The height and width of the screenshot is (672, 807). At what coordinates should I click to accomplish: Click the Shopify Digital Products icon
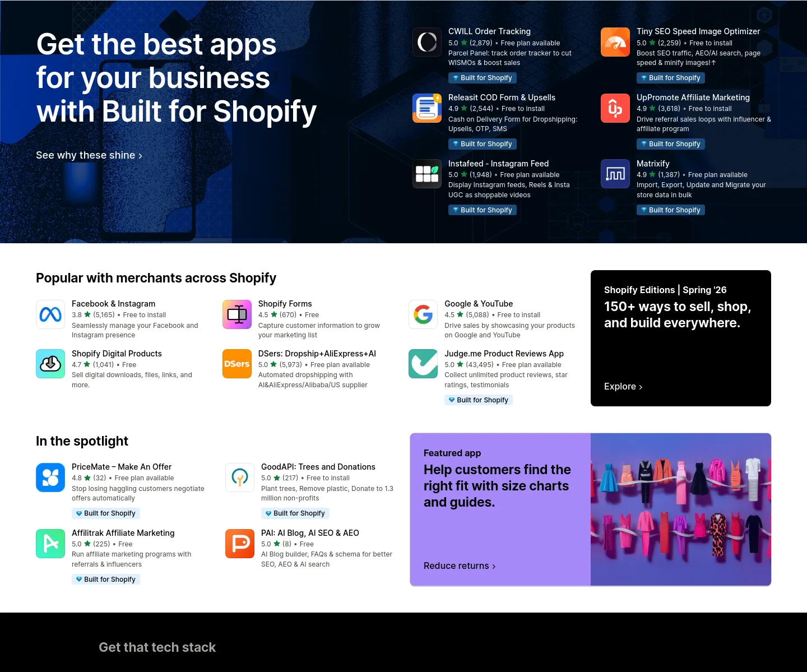[x=50, y=364]
